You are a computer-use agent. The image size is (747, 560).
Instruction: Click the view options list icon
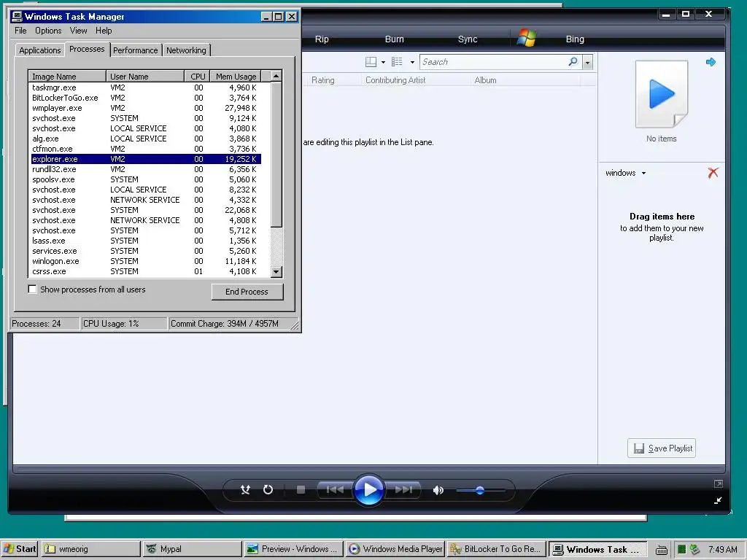[397, 62]
